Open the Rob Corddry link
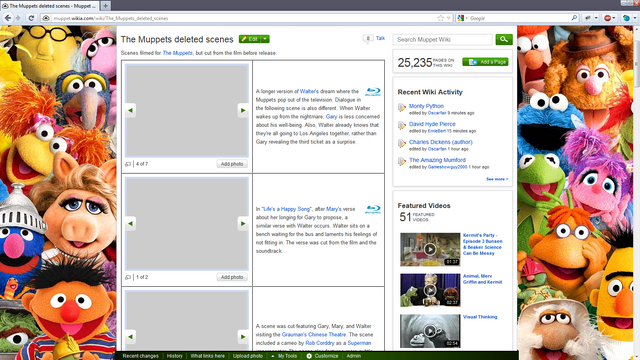 (320, 343)
